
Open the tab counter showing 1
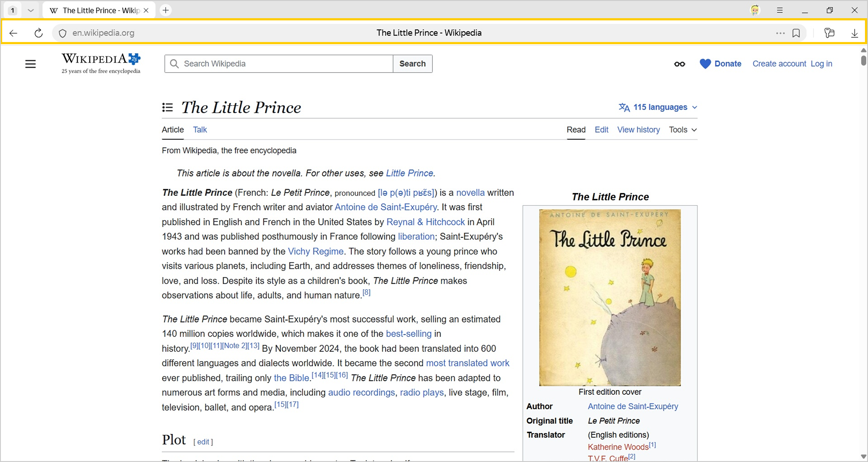[13, 10]
